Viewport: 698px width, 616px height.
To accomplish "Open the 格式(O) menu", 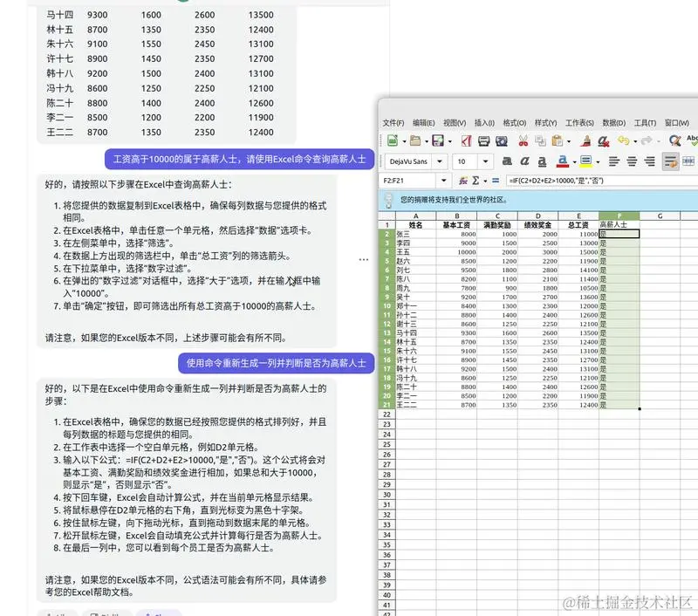I will click(515, 123).
